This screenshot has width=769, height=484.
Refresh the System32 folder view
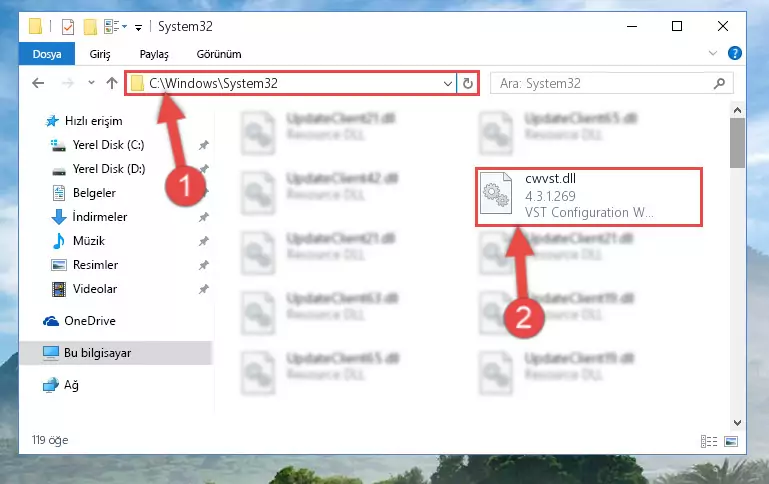click(x=468, y=83)
